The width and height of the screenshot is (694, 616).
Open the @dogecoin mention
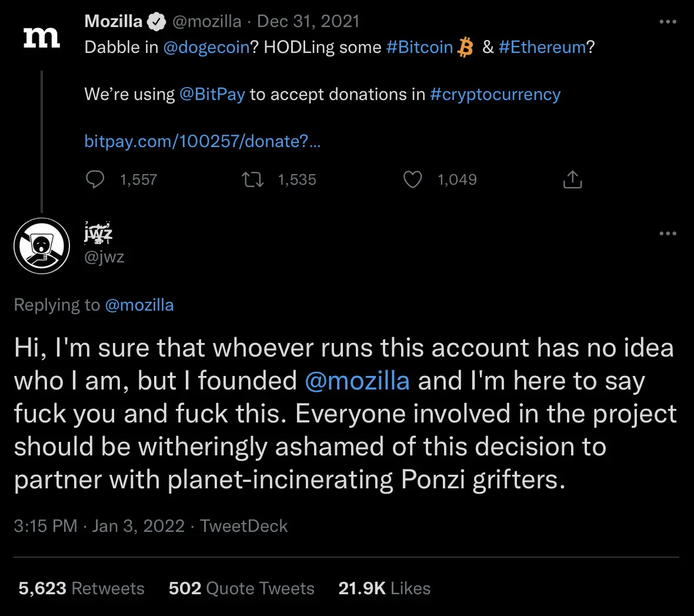[206, 47]
